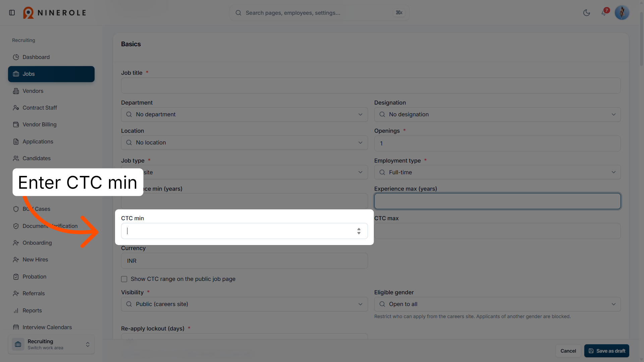The image size is (644, 362).
Task: Open the Employment type dropdown
Action: (x=497, y=172)
